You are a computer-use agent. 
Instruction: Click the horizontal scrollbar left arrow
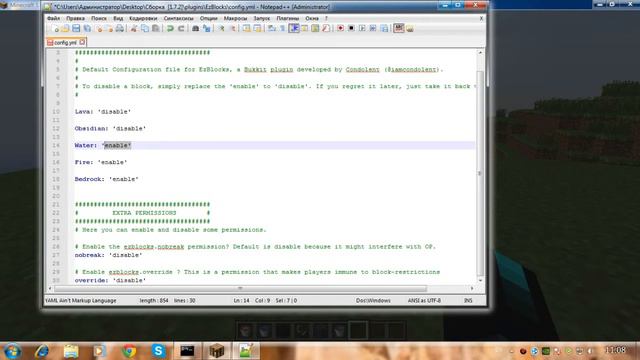point(50,288)
